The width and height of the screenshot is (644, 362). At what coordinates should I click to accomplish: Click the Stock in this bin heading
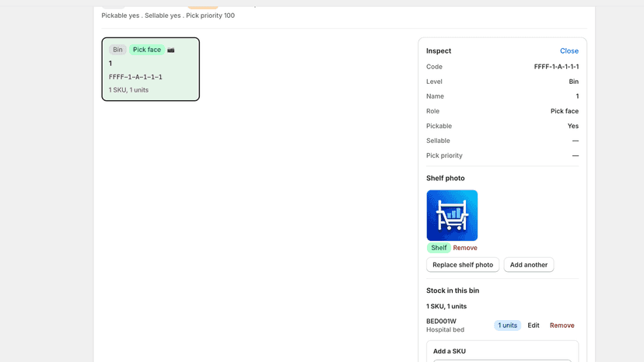click(x=453, y=291)
